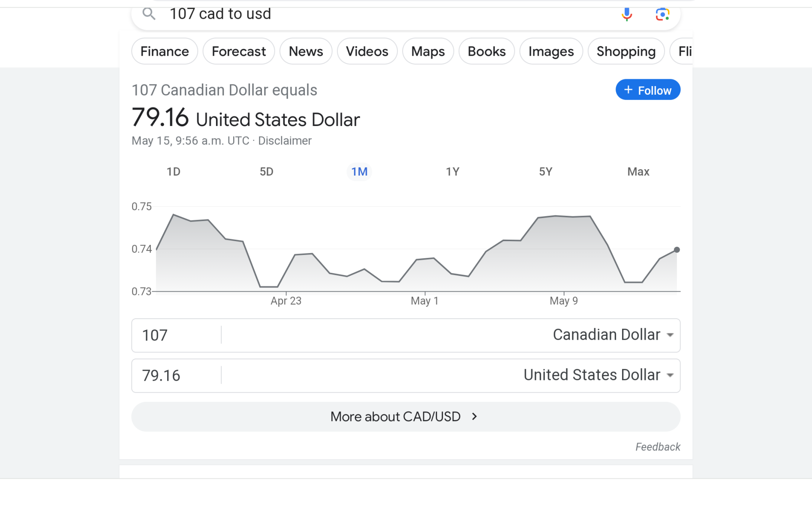Start voice search with the microphone icon

pos(626,14)
